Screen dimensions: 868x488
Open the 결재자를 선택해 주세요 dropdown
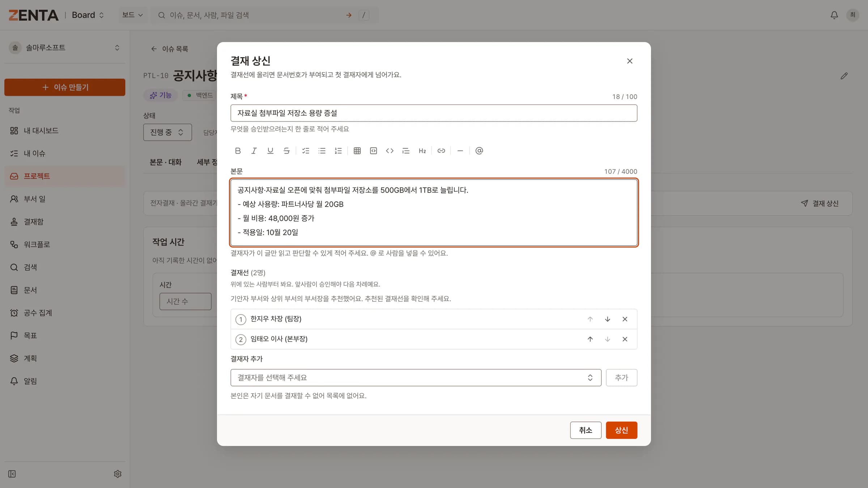click(x=416, y=378)
